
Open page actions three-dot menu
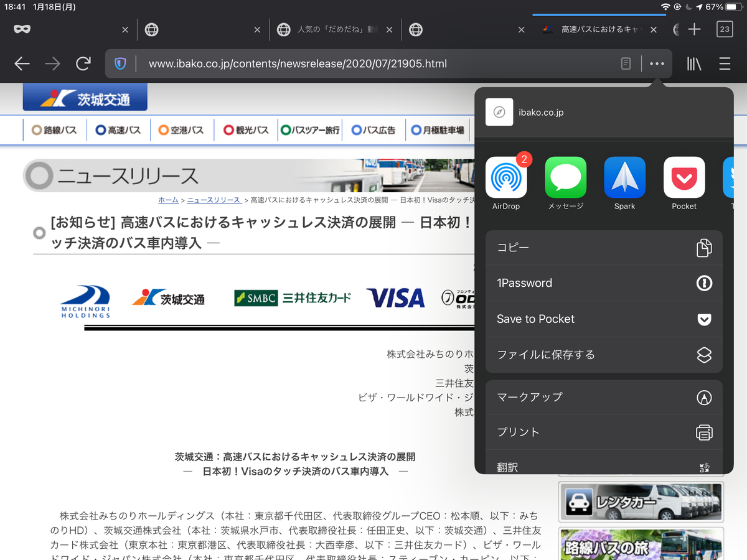(657, 63)
